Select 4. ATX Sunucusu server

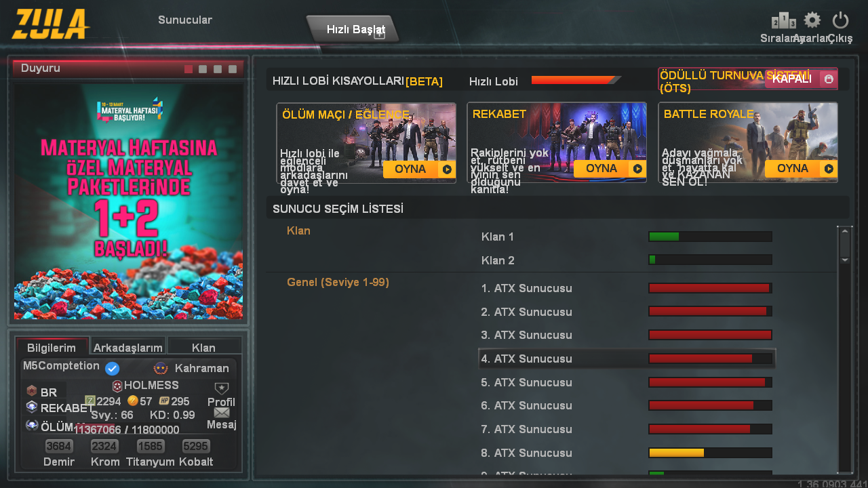pyautogui.click(x=627, y=359)
